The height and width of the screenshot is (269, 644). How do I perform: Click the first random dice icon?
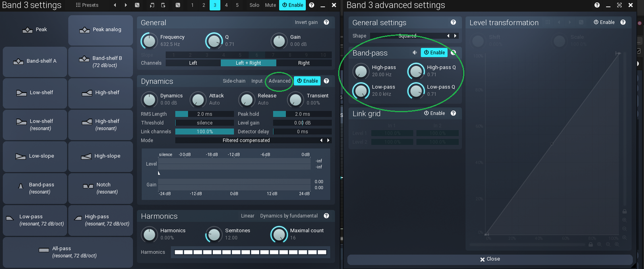[137, 5]
